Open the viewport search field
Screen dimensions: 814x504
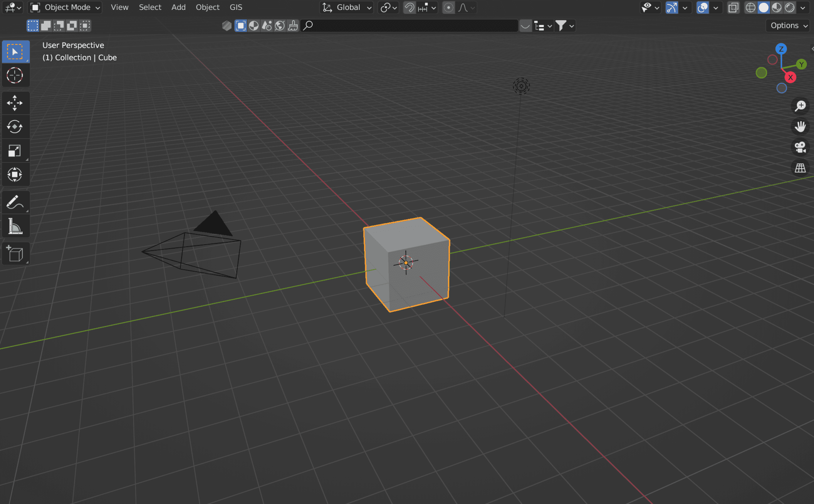click(x=397, y=26)
